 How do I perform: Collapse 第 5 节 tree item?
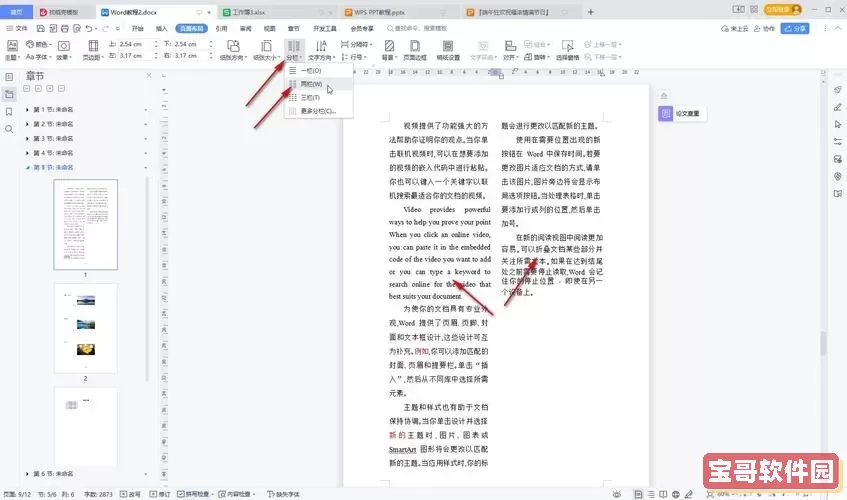(27, 167)
